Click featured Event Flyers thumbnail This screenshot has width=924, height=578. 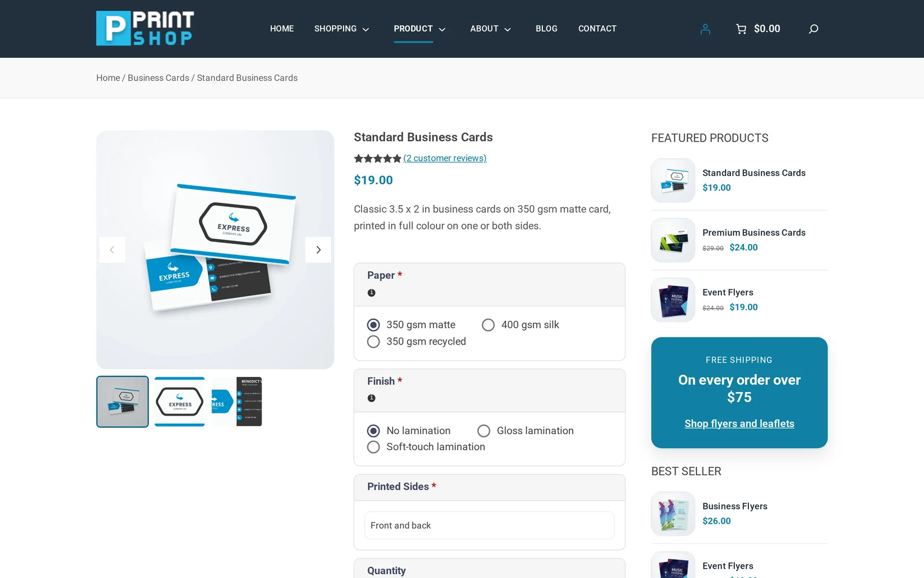tap(673, 300)
